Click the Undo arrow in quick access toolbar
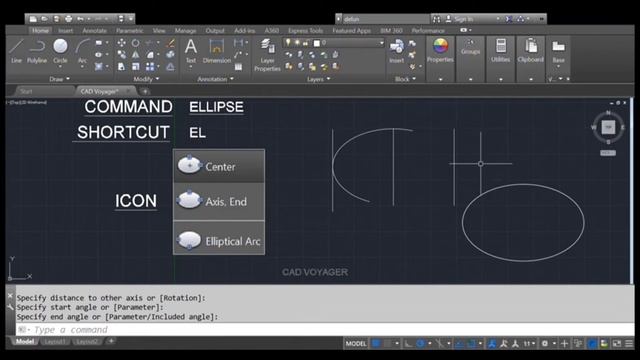Image resolution: width=640 pixels, height=360 pixels. pos(80,19)
